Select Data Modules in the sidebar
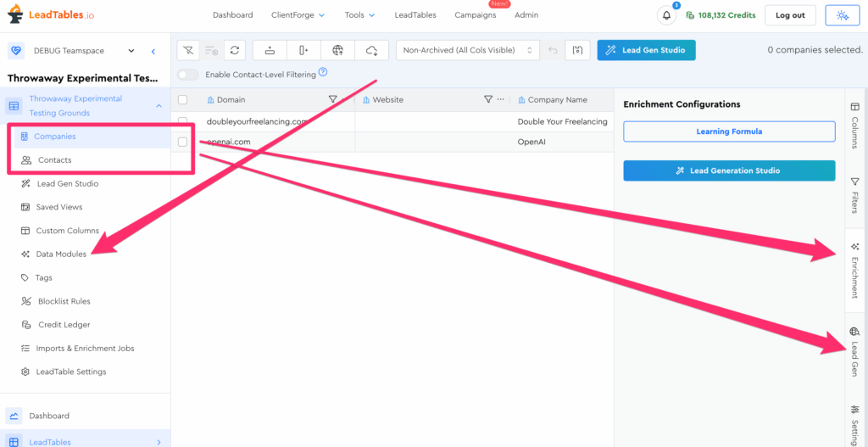868x447 pixels. tap(60, 254)
